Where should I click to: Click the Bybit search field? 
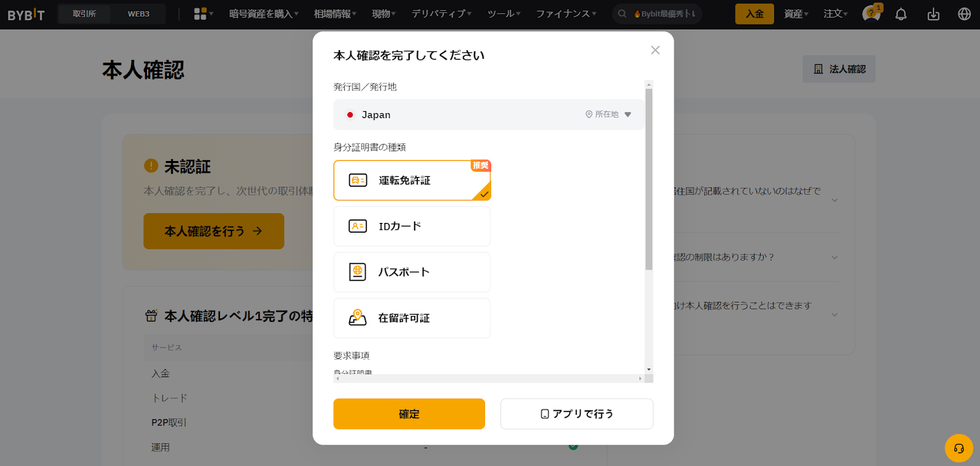[657, 13]
